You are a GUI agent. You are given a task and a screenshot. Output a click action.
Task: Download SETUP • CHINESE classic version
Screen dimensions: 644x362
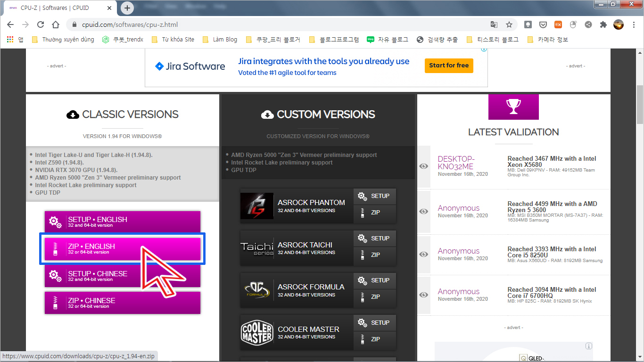point(123,276)
